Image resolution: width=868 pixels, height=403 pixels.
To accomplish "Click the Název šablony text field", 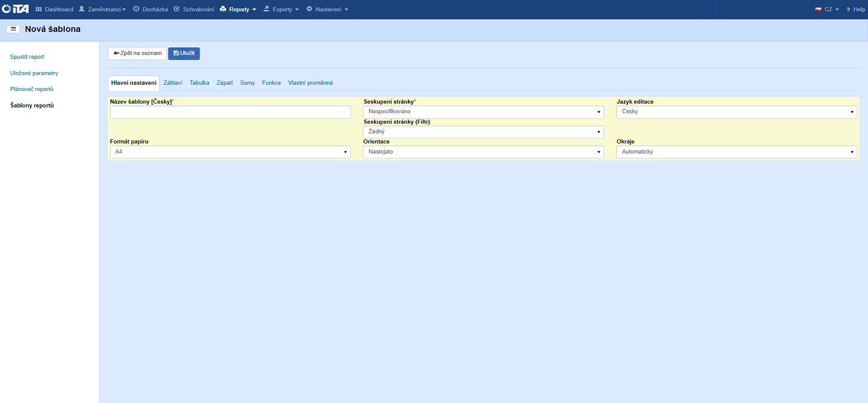I will click(x=230, y=112).
